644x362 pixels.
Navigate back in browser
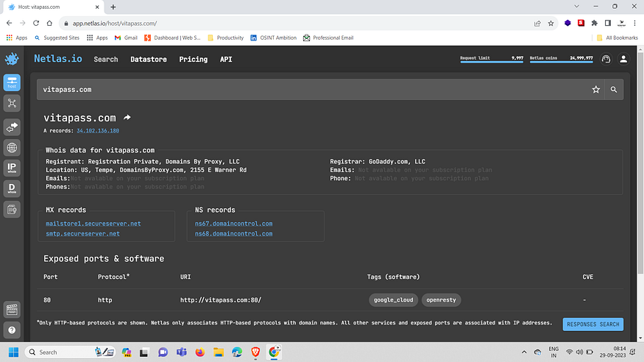pos(10,24)
